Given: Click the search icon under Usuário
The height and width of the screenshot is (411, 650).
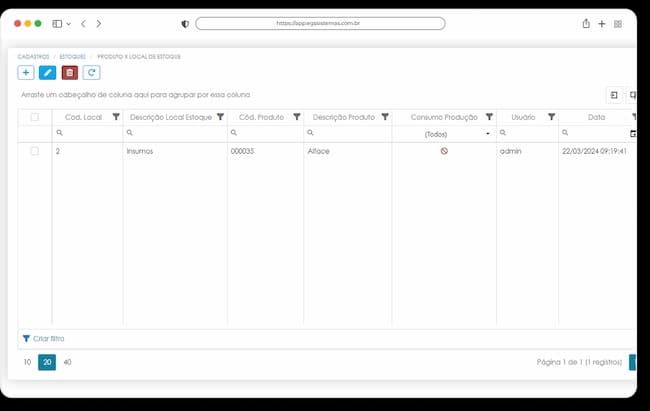Looking at the screenshot, I should (x=503, y=133).
